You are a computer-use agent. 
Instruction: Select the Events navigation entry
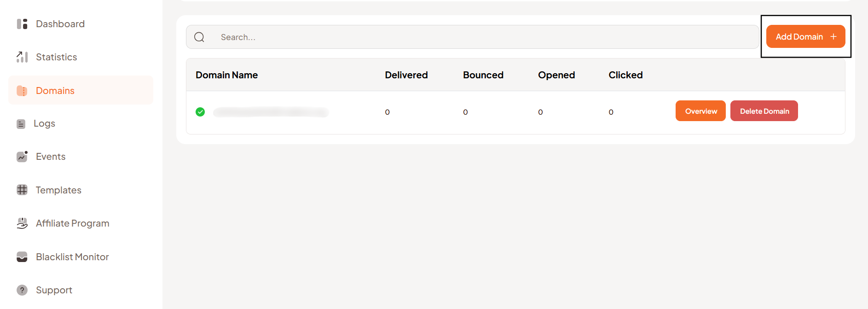pos(50,157)
